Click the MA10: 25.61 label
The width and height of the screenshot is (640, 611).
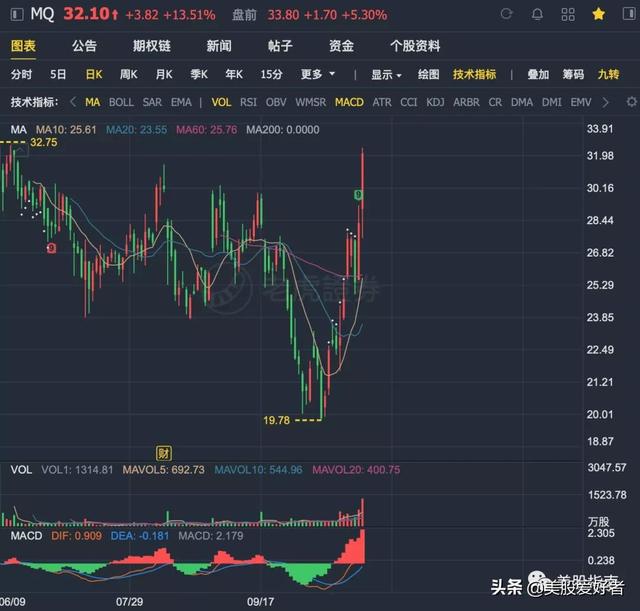click(x=66, y=130)
